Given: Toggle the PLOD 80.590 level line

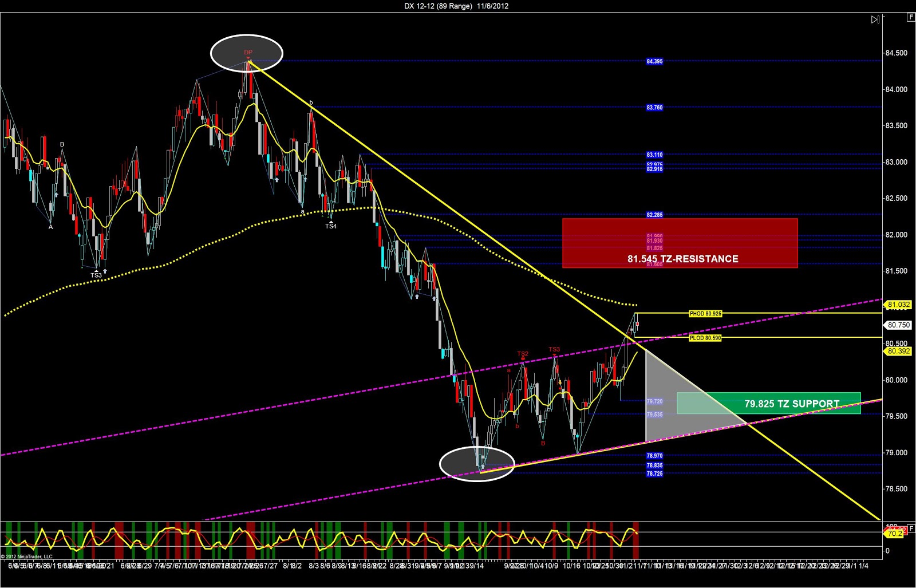Looking at the screenshot, I should (705, 338).
